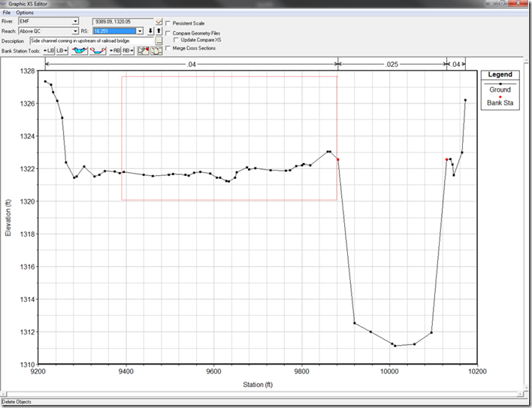Go to the downstream cross section arrow

coord(150,31)
